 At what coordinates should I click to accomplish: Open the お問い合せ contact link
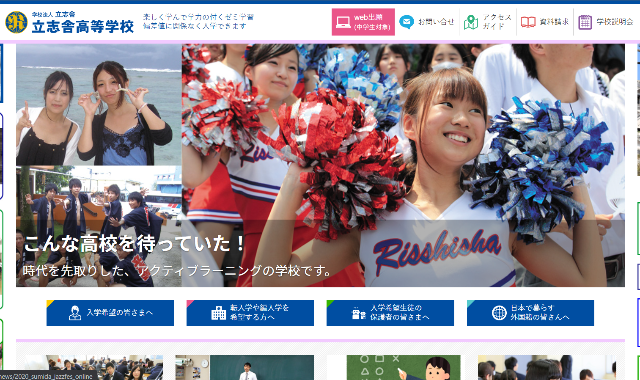pos(427,22)
